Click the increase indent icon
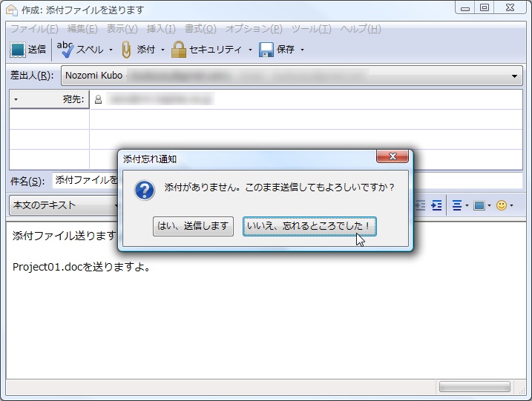The height and width of the screenshot is (401, 532). coord(437,205)
